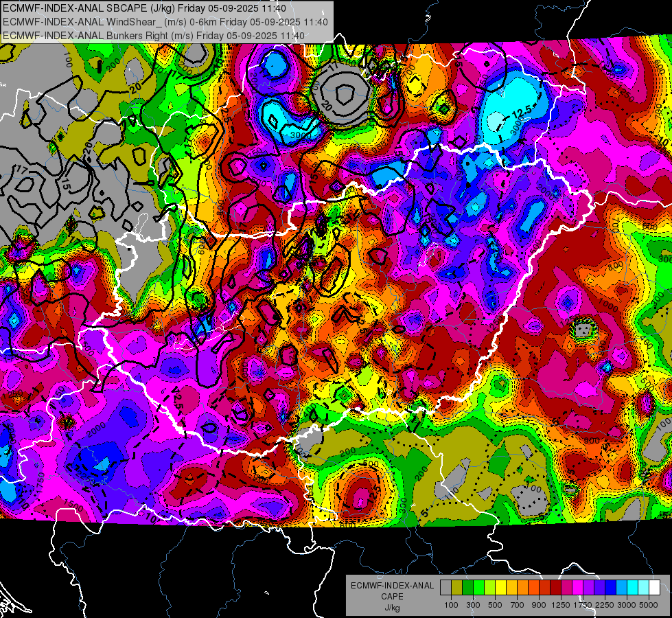This screenshot has width=672, height=618.
Task: Click the legend value 300
Action: (x=473, y=605)
